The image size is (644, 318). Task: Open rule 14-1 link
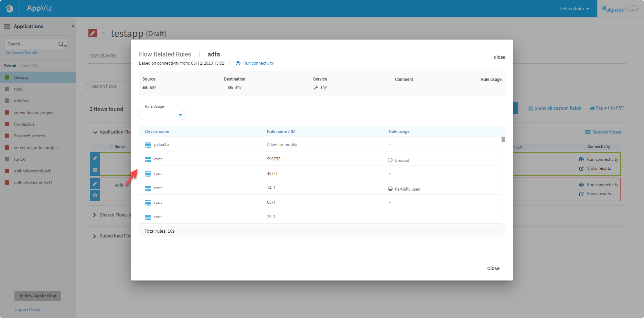click(x=271, y=188)
